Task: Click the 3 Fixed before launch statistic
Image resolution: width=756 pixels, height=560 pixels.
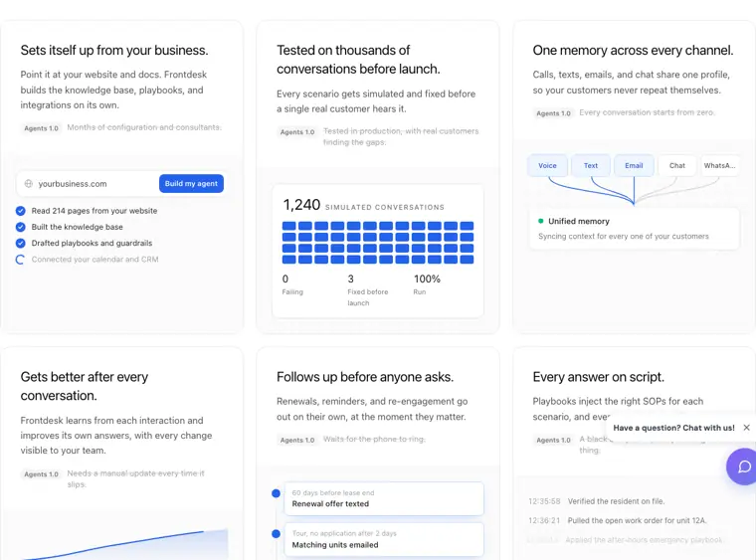Action: [x=368, y=290]
